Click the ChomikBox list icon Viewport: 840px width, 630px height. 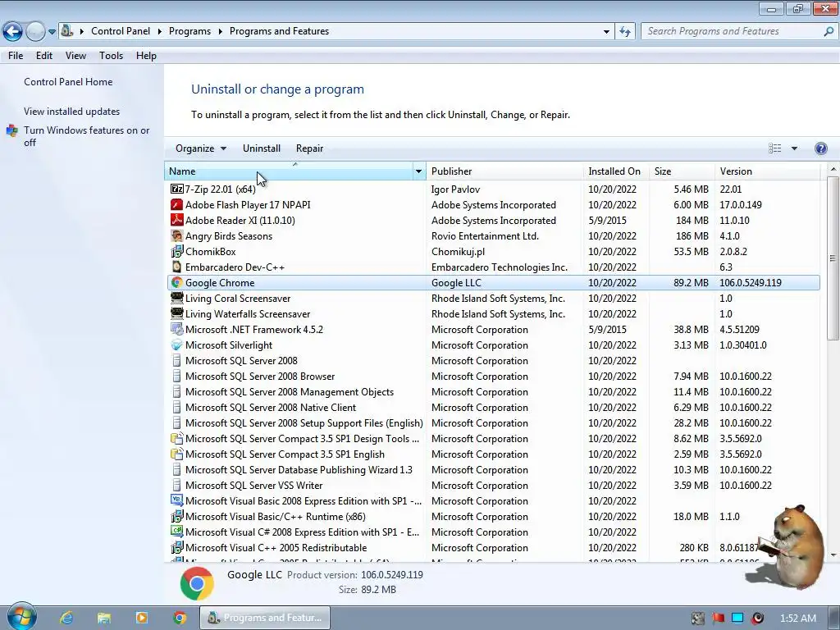[177, 251]
